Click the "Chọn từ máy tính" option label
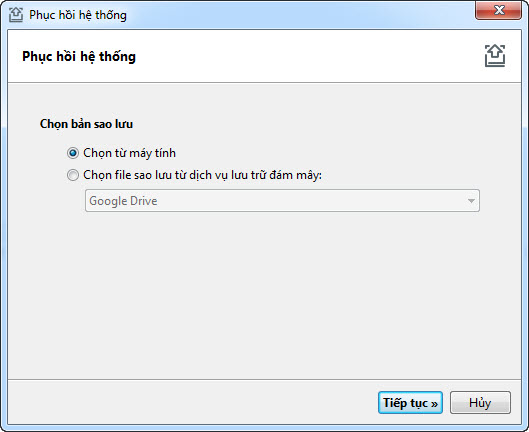 tap(130, 153)
